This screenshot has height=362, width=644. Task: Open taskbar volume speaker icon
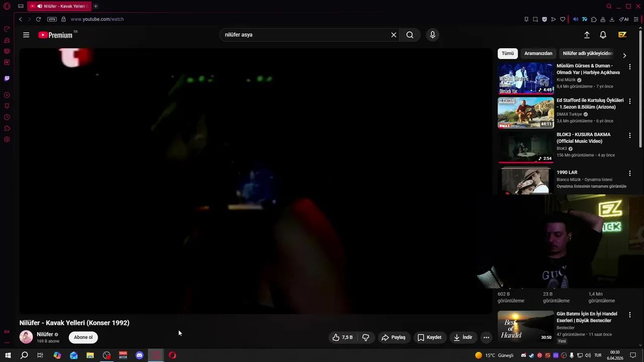point(588,355)
